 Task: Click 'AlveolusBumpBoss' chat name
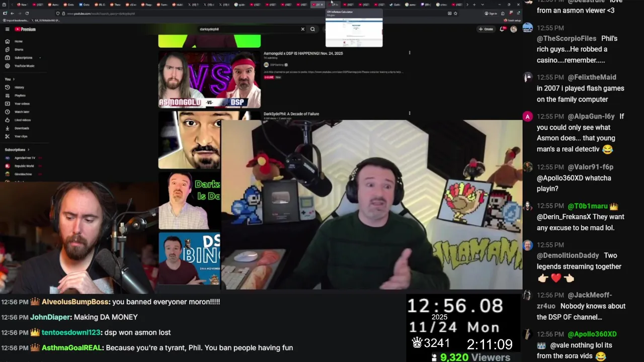coord(75,302)
